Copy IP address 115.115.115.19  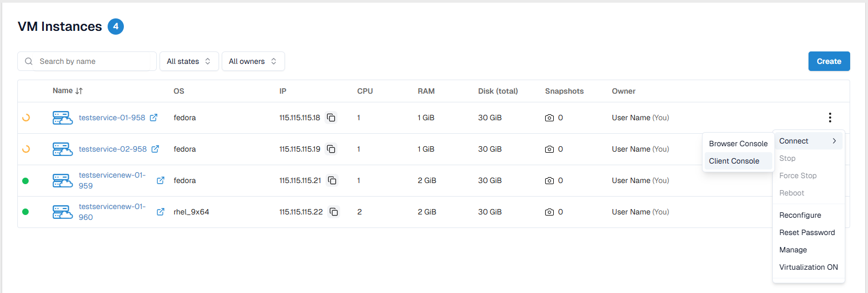tap(331, 149)
